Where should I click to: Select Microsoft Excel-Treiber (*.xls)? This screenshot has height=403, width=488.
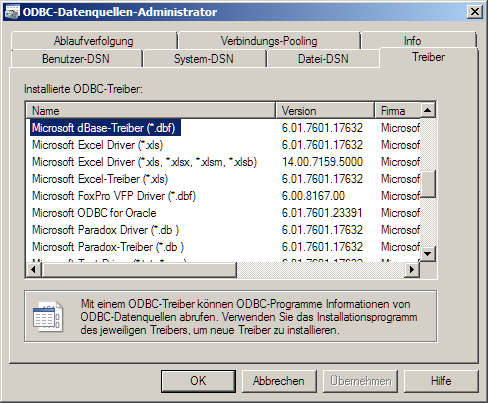100,179
